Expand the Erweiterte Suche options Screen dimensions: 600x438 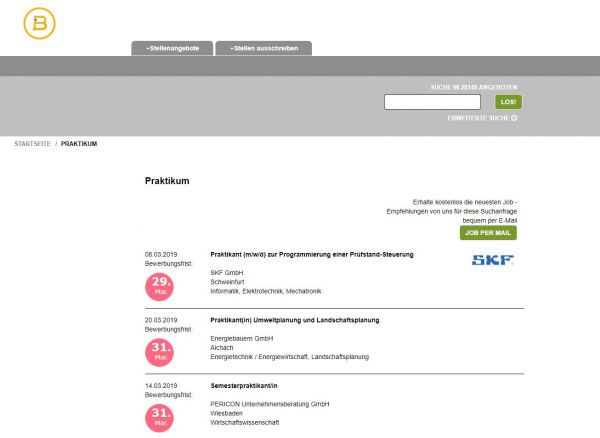[x=482, y=118]
